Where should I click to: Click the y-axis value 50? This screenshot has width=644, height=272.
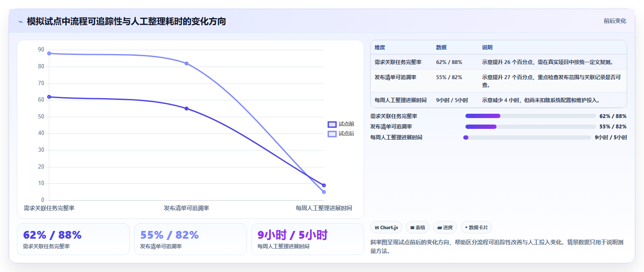(x=41, y=117)
